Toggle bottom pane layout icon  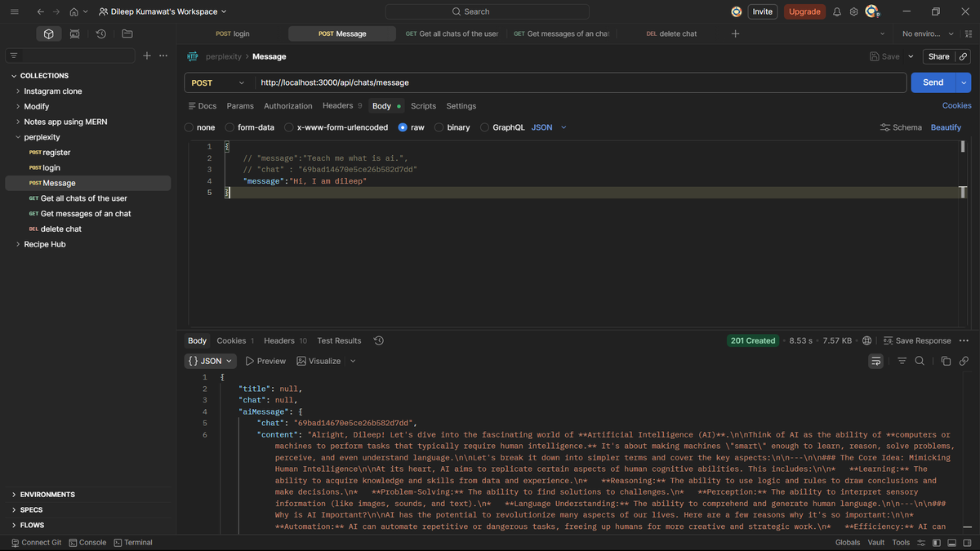(951, 543)
